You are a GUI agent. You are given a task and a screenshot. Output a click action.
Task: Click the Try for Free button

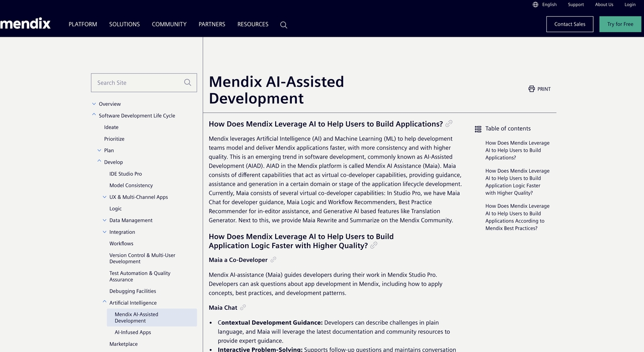click(x=620, y=24)
